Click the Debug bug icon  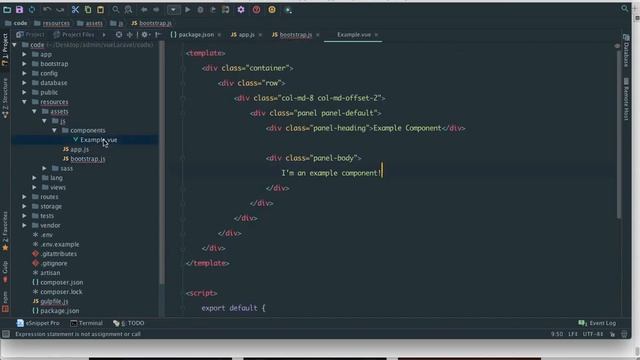click(200, 9)
